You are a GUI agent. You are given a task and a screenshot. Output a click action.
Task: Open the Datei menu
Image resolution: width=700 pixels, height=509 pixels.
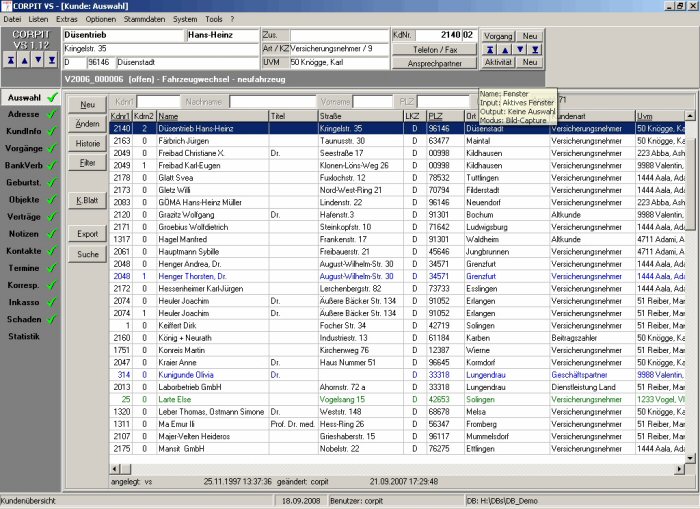(x=12, y=19)
